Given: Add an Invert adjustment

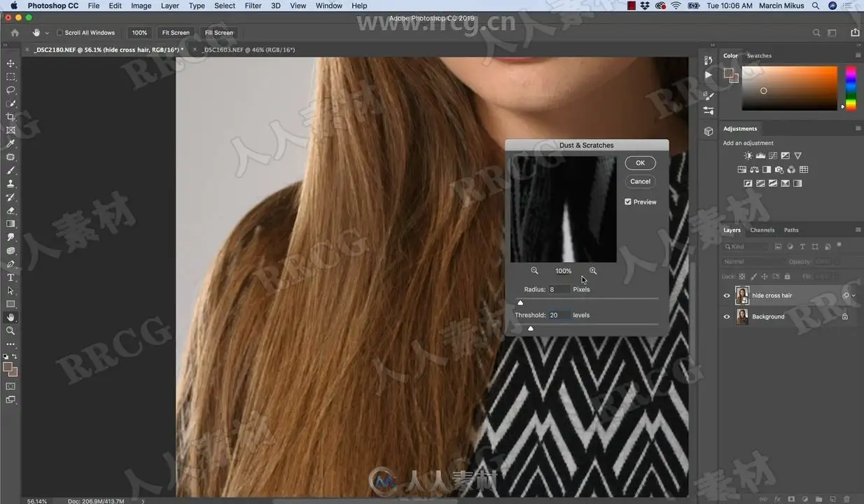Looking at the screenshot, I should [748, 183].
